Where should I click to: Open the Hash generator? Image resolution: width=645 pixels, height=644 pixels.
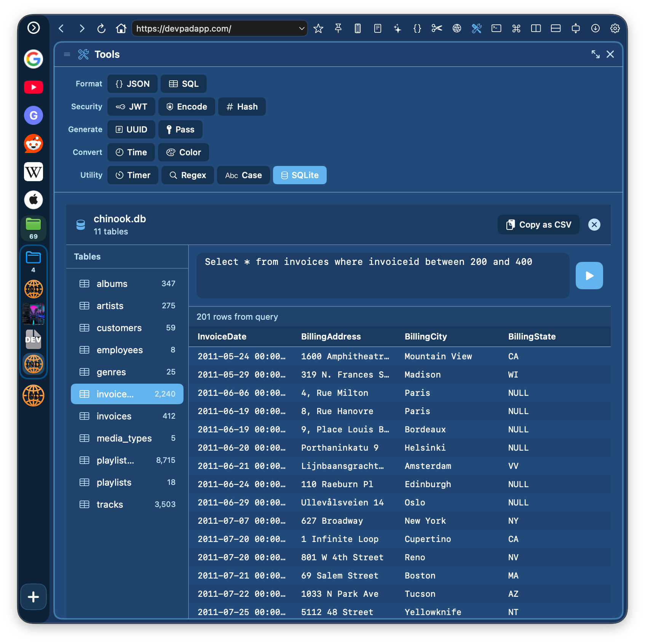[x=242, y=107]
